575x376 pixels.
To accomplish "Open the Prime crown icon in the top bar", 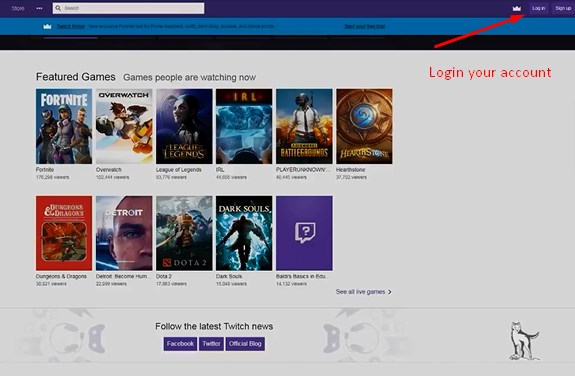I will [517, 8].
